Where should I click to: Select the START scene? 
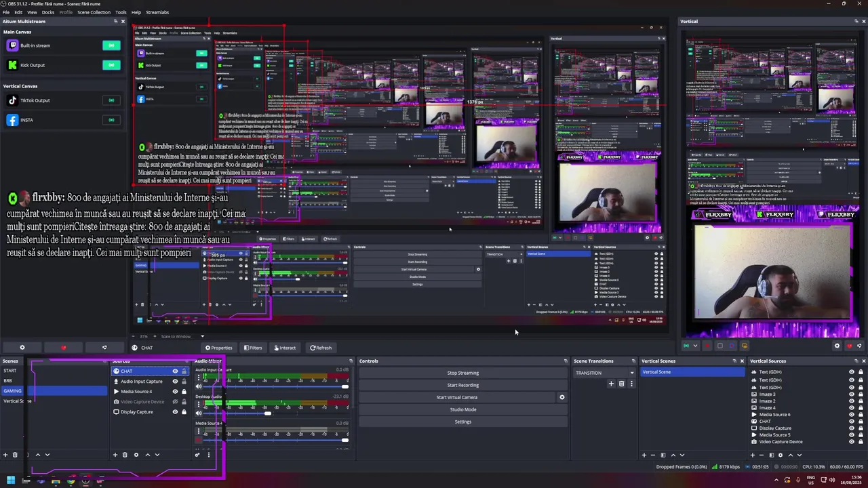10,371
